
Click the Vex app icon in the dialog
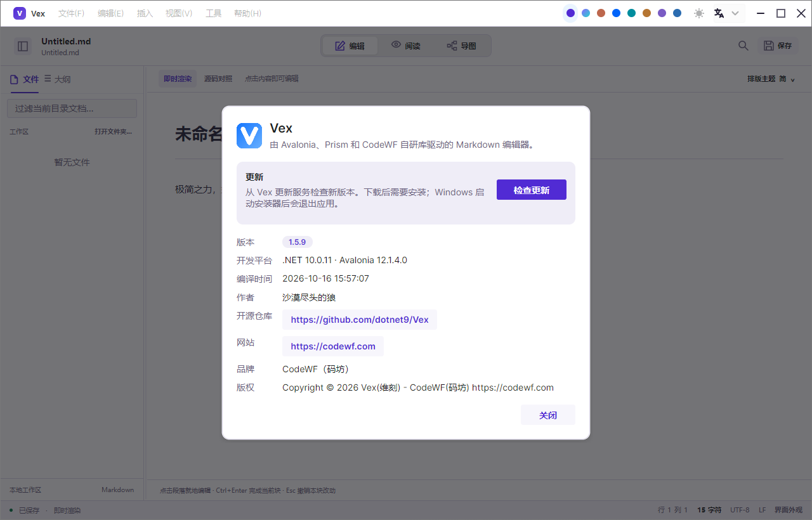pyautogui.click(x=249, y=136)
